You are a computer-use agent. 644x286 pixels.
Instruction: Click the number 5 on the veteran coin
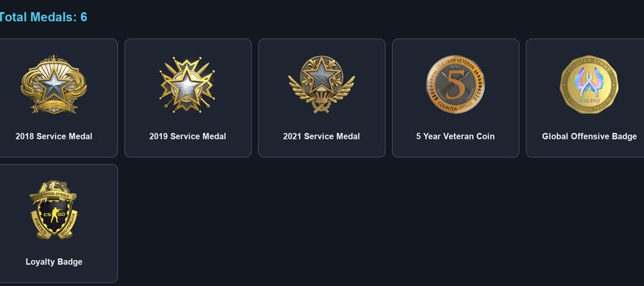point(454,85)
